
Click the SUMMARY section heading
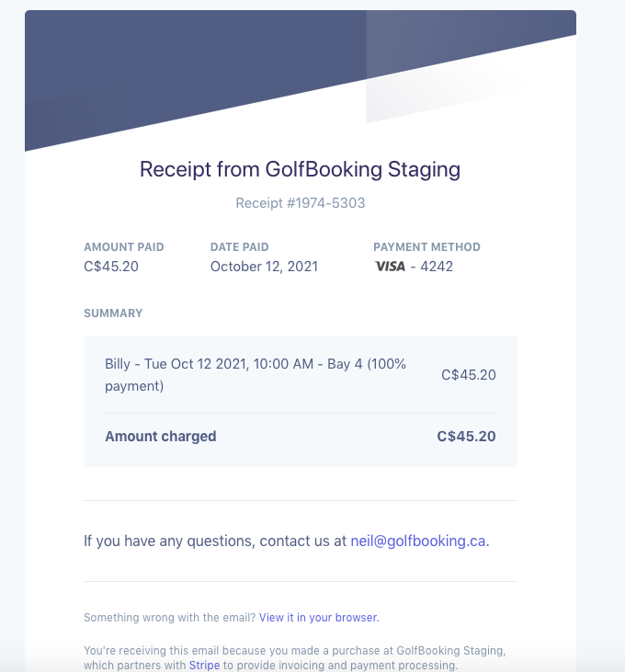click(x=113, y=313)
